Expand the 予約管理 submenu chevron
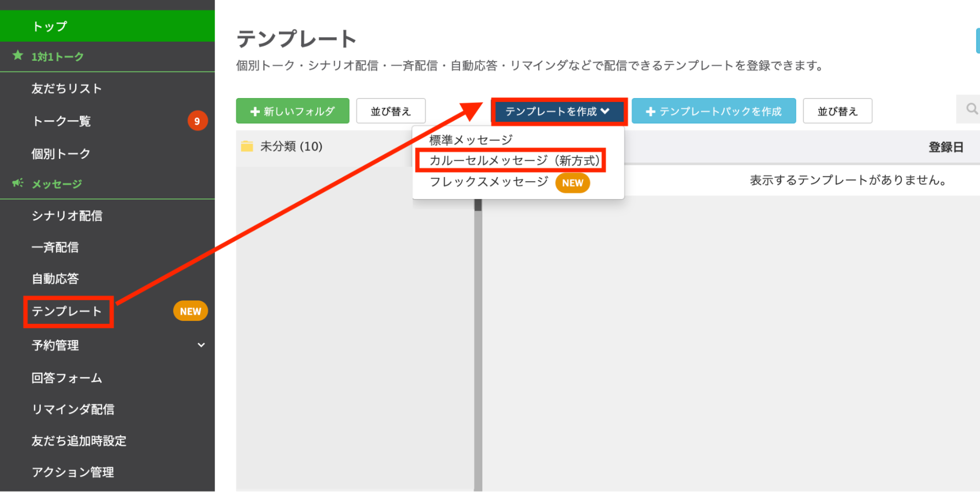Screen dimensions: 980x492 (201, 345)
